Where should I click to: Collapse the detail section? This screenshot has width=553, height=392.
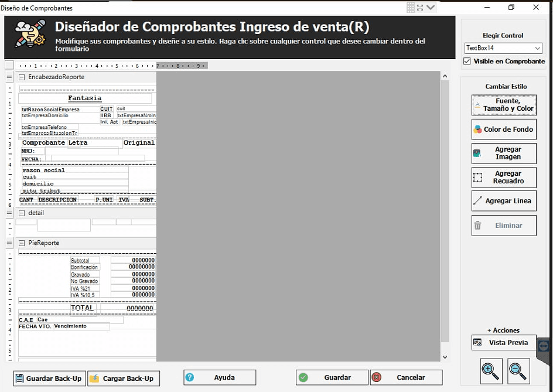[22, 213]
